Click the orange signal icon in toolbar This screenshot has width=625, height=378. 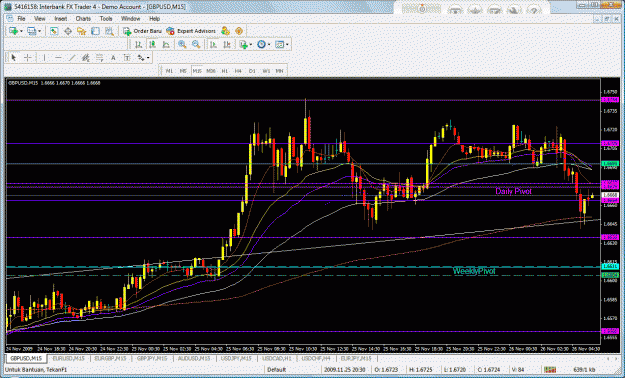239,31
